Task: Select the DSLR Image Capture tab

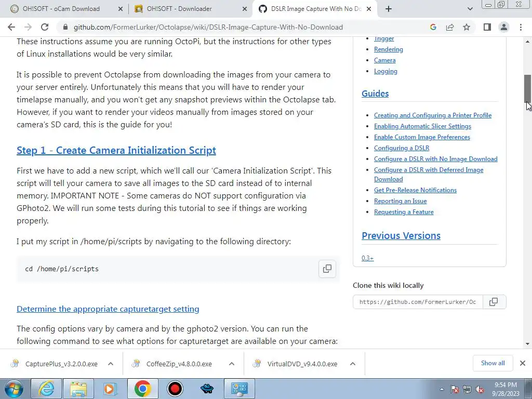Action: click(315, 9)
